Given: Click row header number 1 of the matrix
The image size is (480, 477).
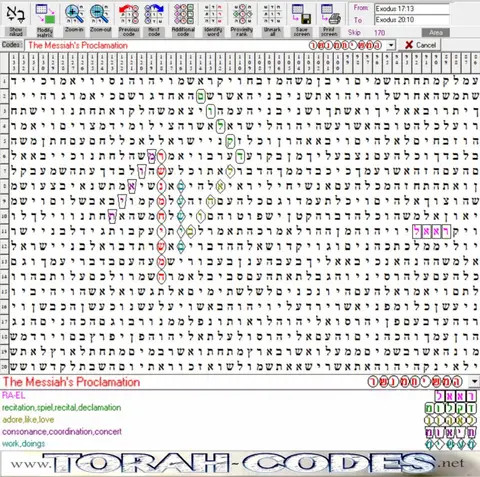Looking at the screenshot, I should click(x=4, y=81).
